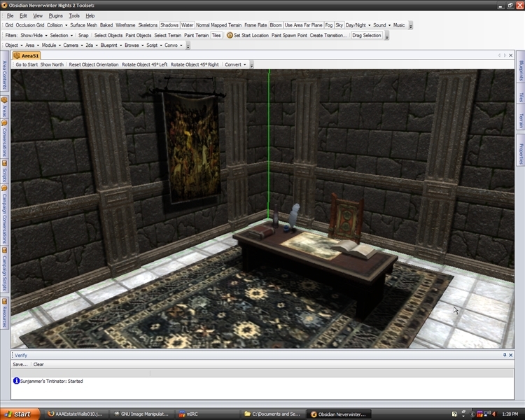Open the Windows Start menu
Image resolution: width=525 pixels, height=420 pixels.
point(20,414)
